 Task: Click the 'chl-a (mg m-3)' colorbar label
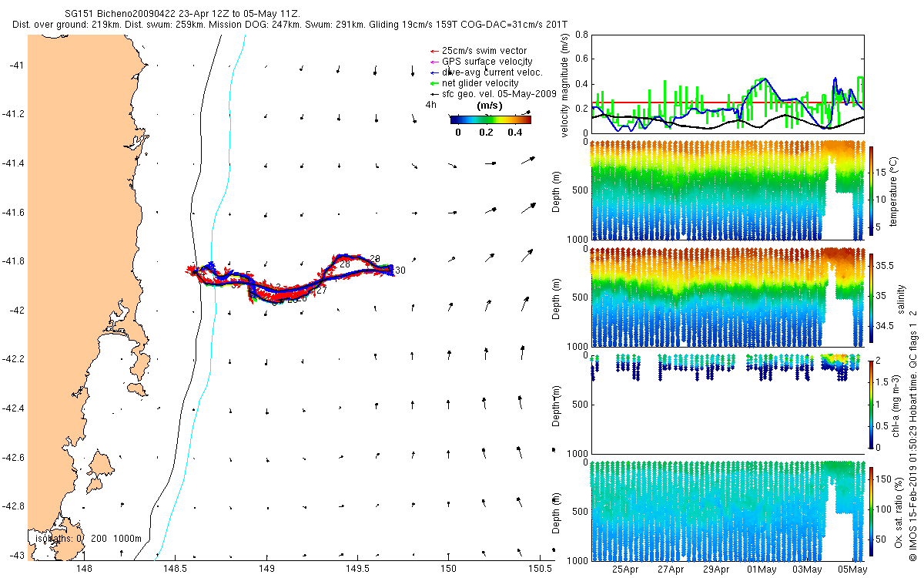point(897,405)
